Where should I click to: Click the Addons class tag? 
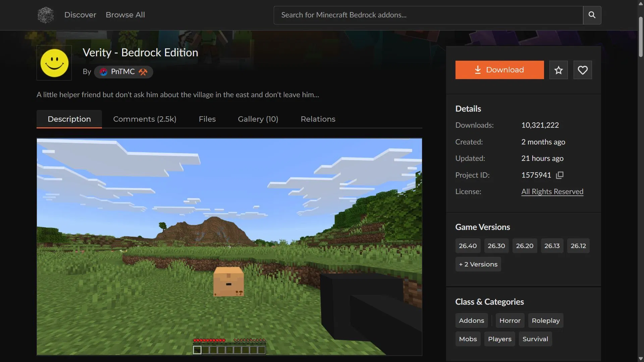472,320
